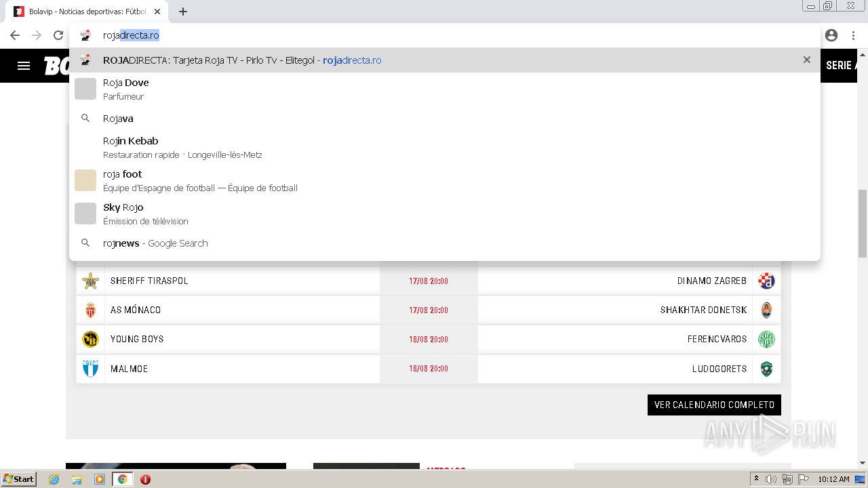This screenshot has width=868, height=488.
Task: Click the AS MÓNACO team name
Action: [136, 310]
